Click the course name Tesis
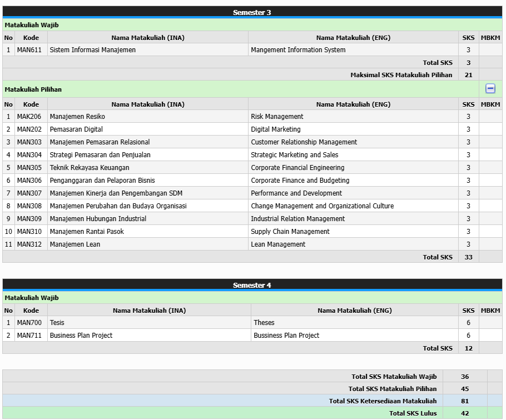This screenshot has height=420, width=506. point(57,323)
